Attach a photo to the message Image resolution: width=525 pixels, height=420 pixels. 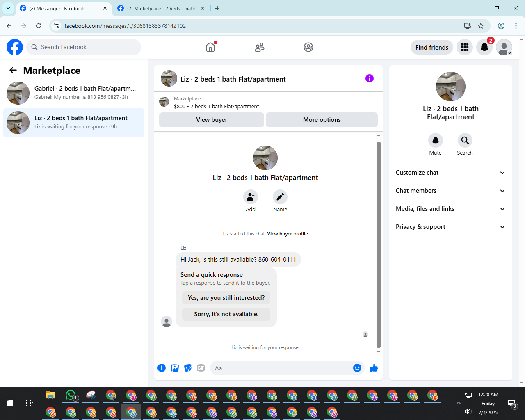point(175,368)
